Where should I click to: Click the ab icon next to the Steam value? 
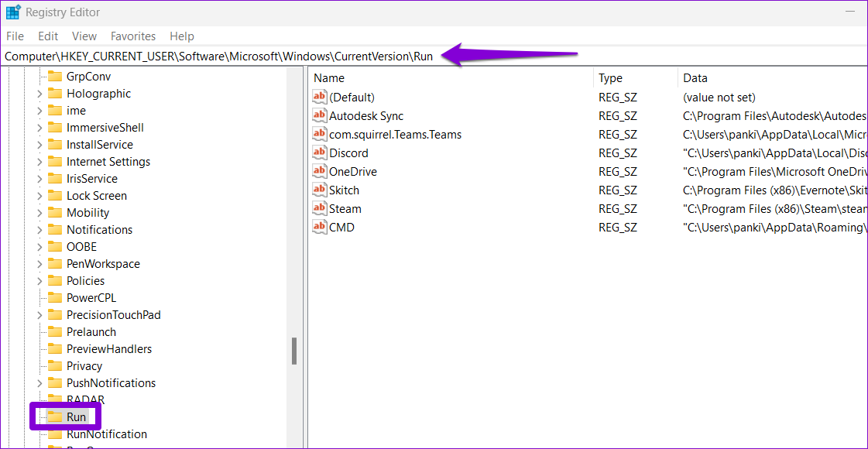tap(319, 208)
